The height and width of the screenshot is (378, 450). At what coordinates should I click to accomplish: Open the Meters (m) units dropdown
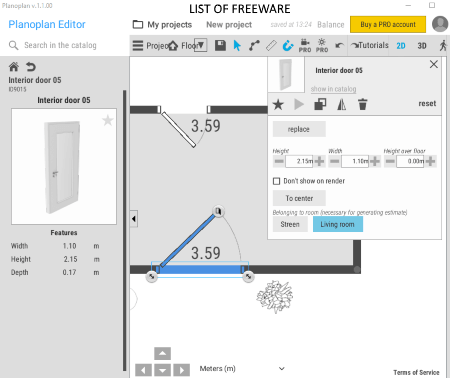(242, 369)
